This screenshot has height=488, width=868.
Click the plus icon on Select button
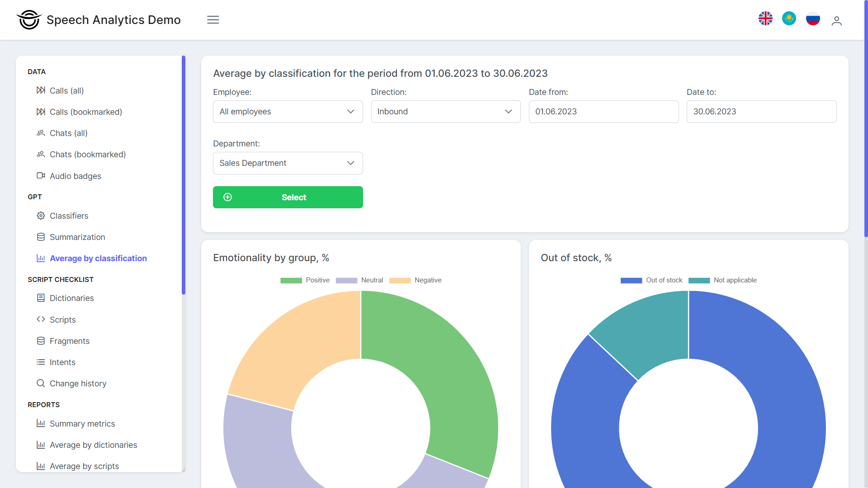point(227,197)
